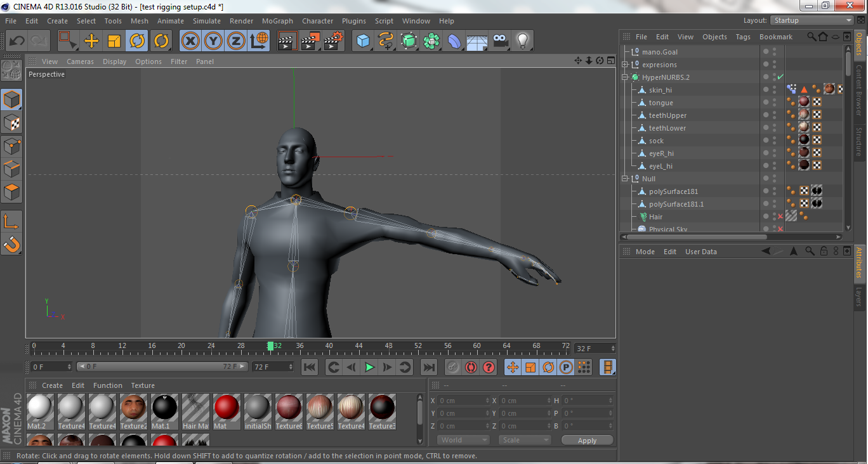Select the Scale tool in top toolbar

pyautogui.click(x=114, y=41)
